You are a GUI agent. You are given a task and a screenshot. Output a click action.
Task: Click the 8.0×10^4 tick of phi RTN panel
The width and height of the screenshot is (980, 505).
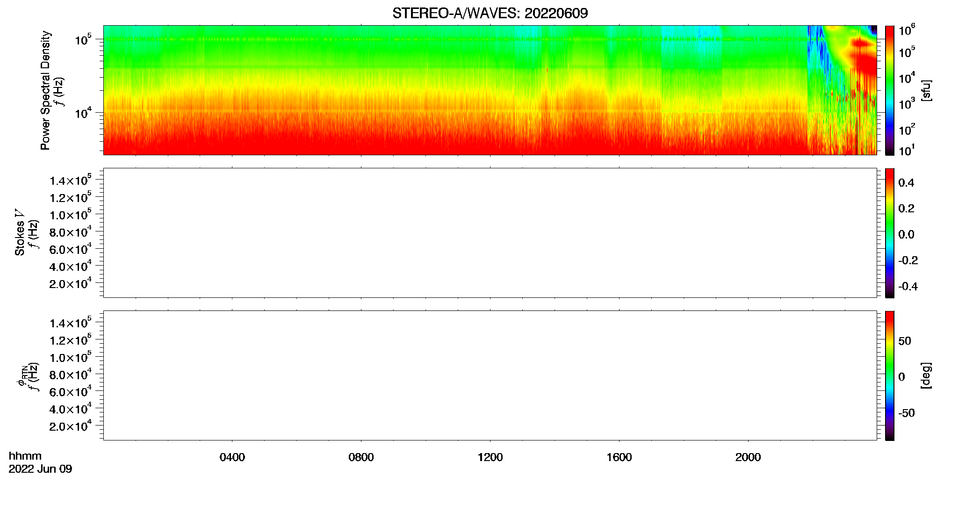coord(71,374)
